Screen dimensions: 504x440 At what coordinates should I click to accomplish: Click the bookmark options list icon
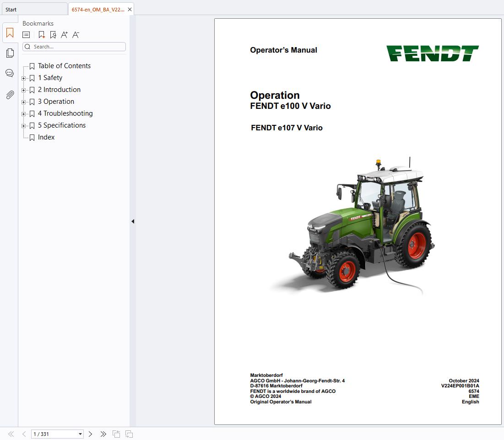26,35
